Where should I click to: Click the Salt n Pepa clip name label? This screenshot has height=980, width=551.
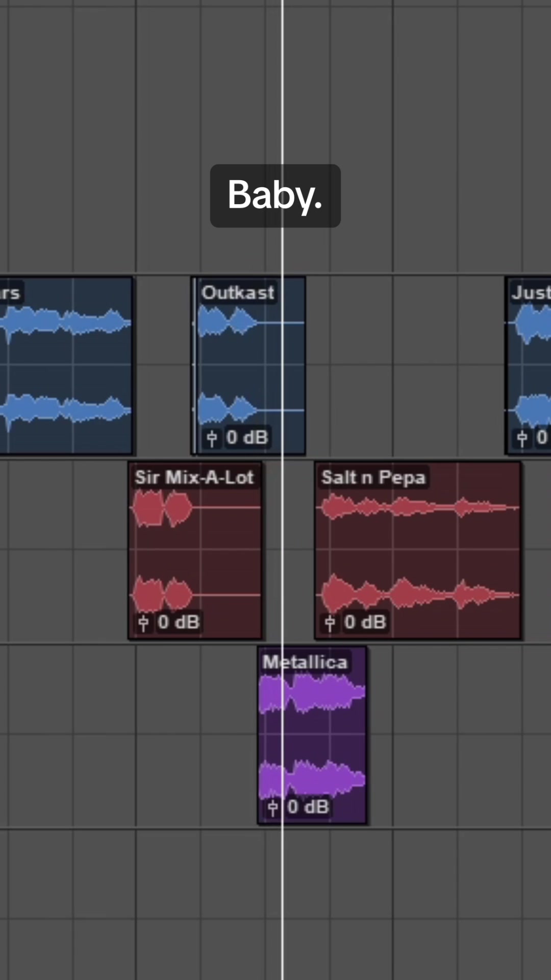coord(373,478)
